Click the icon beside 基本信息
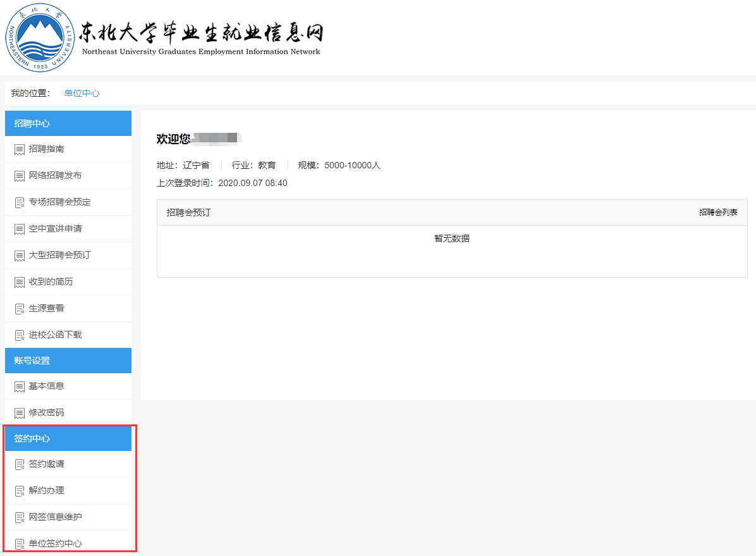 [20, 386]
